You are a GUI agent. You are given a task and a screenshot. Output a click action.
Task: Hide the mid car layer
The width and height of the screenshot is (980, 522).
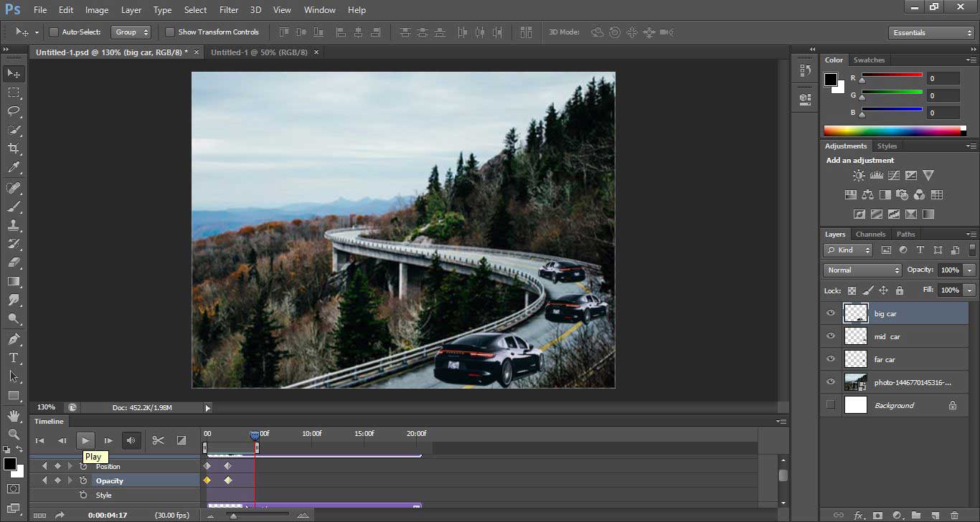[x=831, y=336]
